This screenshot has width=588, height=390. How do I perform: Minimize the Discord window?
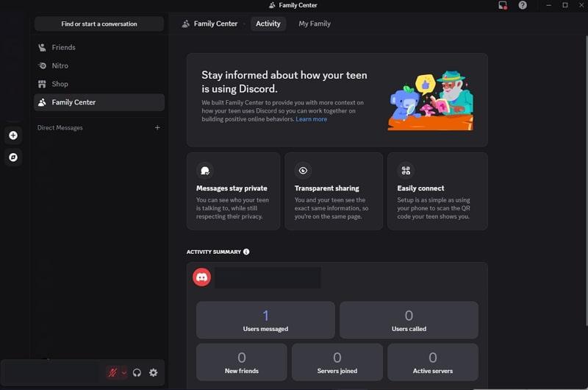pos(548,5)
